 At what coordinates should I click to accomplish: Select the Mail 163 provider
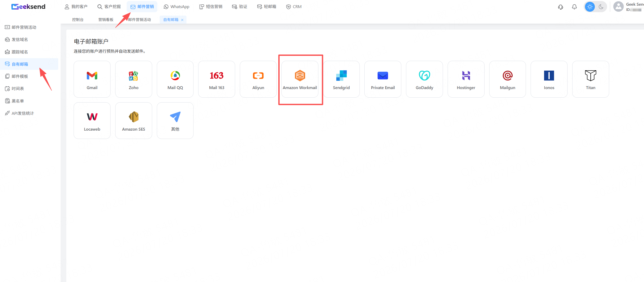tap(217, 79)
